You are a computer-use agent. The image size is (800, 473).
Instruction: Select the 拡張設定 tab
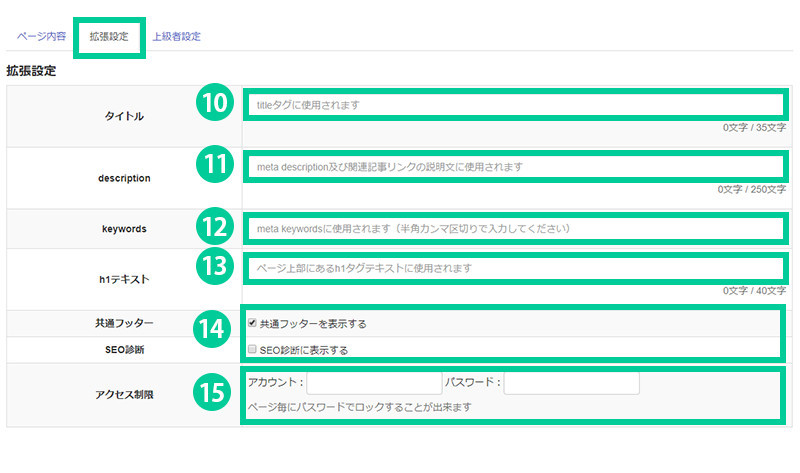point(109,36)
